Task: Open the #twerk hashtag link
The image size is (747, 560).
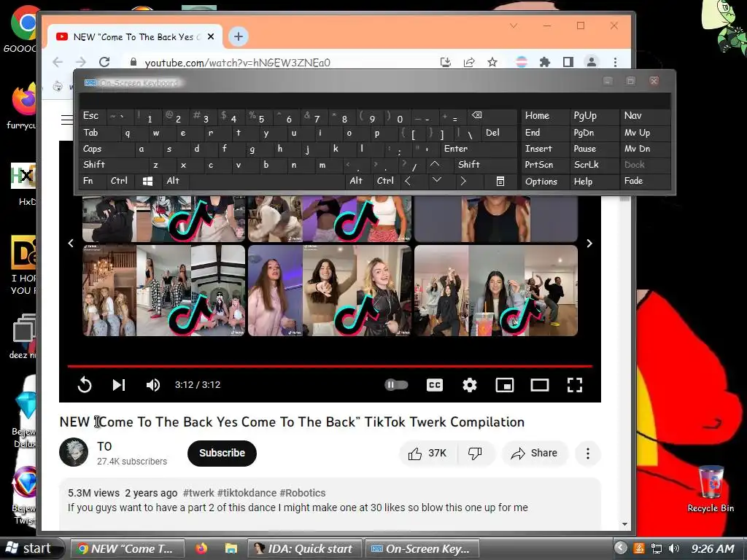Action: [198, 493]
